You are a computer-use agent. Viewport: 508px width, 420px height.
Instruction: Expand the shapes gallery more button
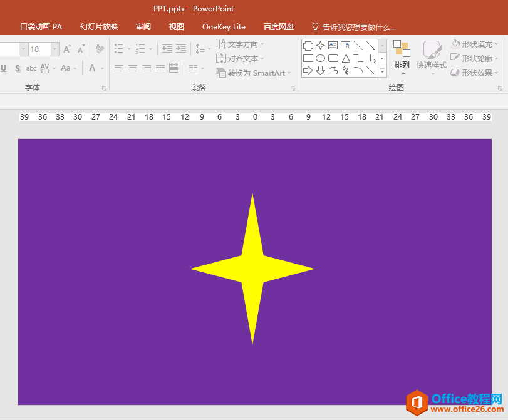(382, 71)
